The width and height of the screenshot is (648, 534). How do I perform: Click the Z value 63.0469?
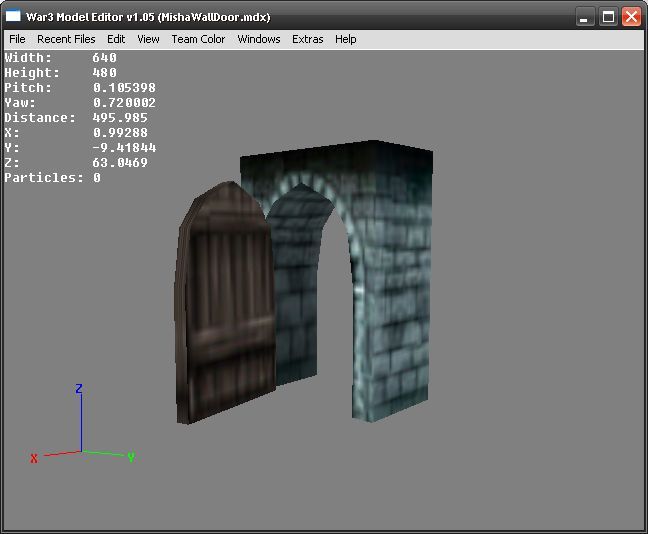click(120, 162)
